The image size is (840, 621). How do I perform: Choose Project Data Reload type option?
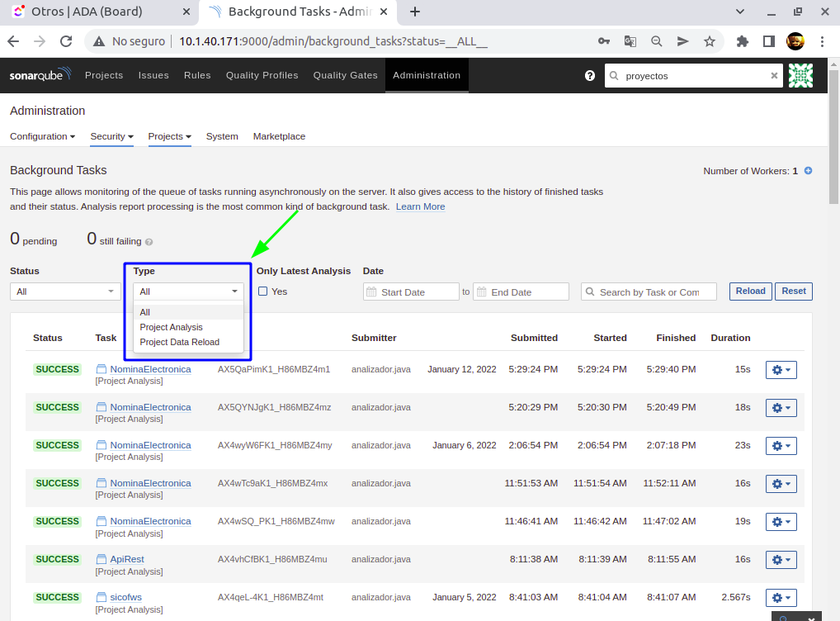point(179,342)
